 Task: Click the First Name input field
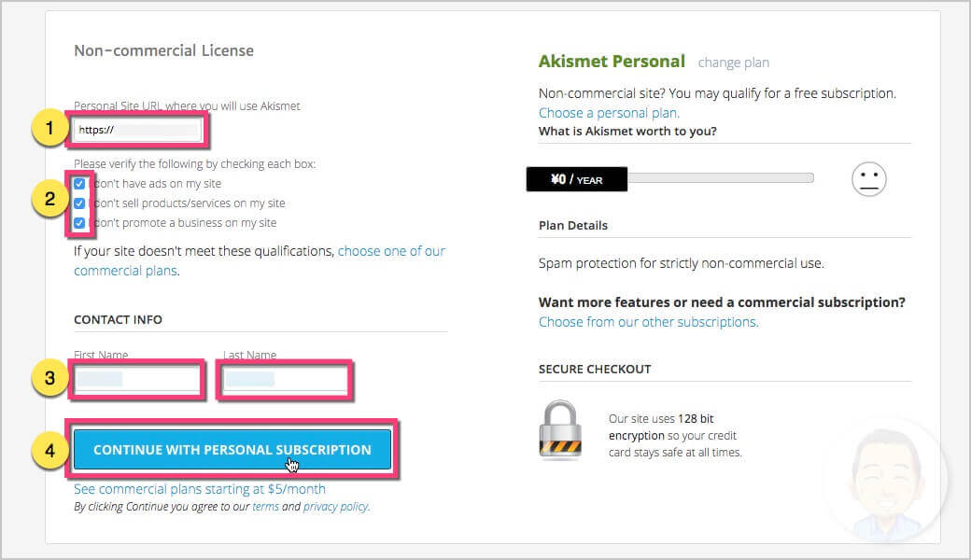pos(137,379)
